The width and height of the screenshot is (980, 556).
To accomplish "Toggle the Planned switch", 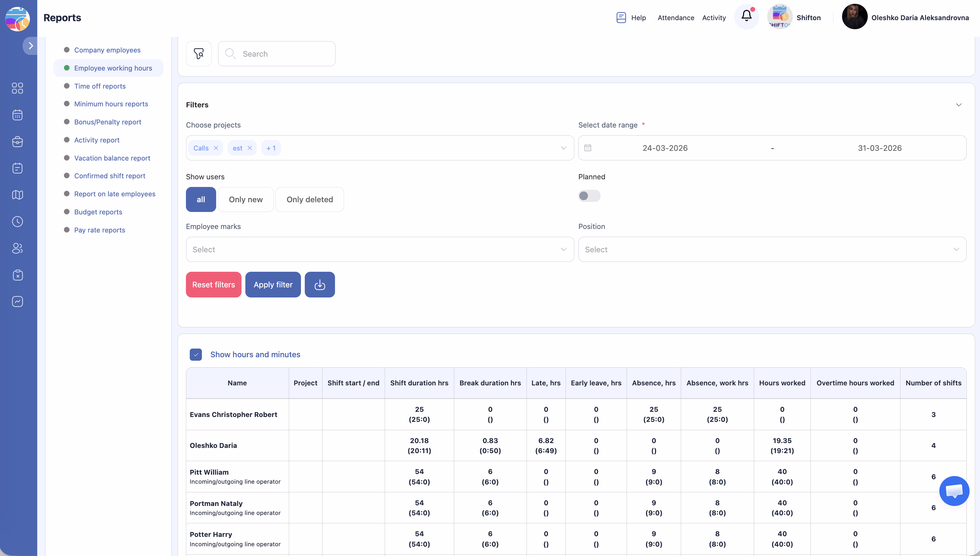I will 589,196.
